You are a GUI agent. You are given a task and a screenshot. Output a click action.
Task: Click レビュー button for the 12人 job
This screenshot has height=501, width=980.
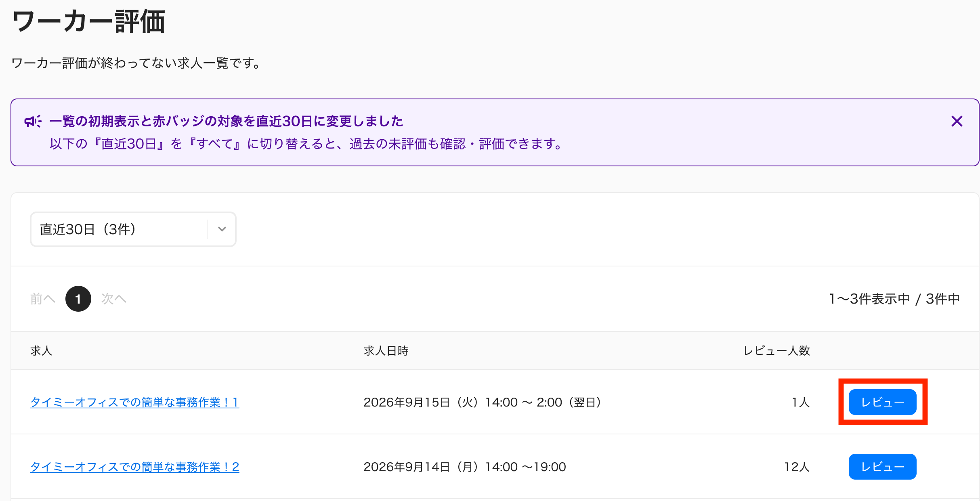882,467
